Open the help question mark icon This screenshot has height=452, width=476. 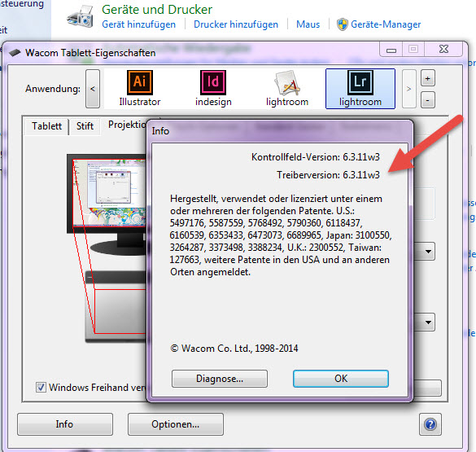coord(430,424)
